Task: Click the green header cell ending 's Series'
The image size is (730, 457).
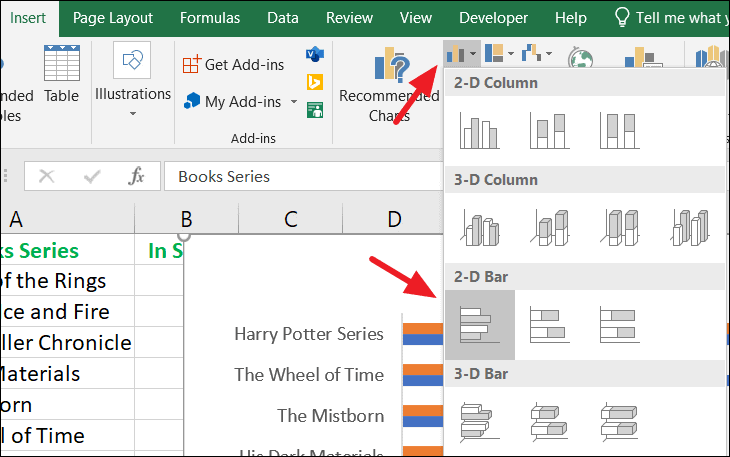Action: tap(68, 250)
